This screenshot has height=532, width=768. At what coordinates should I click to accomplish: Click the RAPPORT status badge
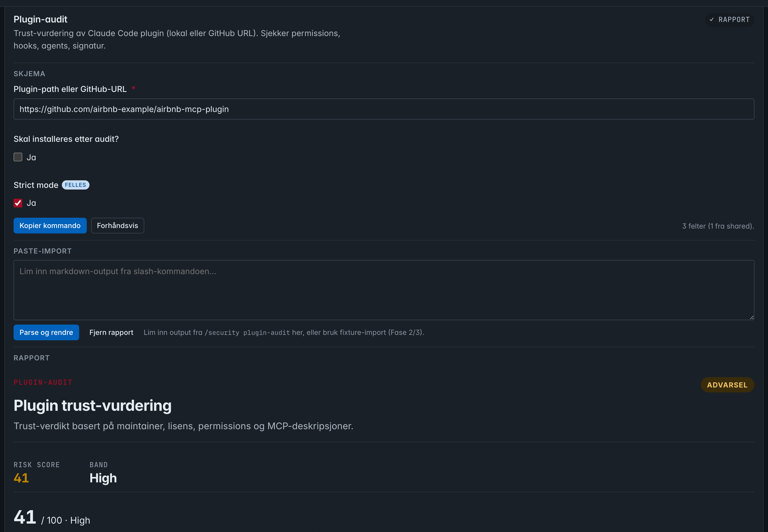(729, 20)
